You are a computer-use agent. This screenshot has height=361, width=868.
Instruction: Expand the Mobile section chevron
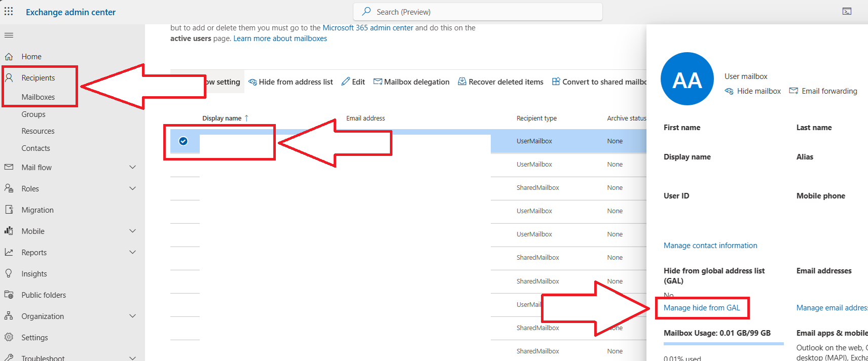[132, 231]
